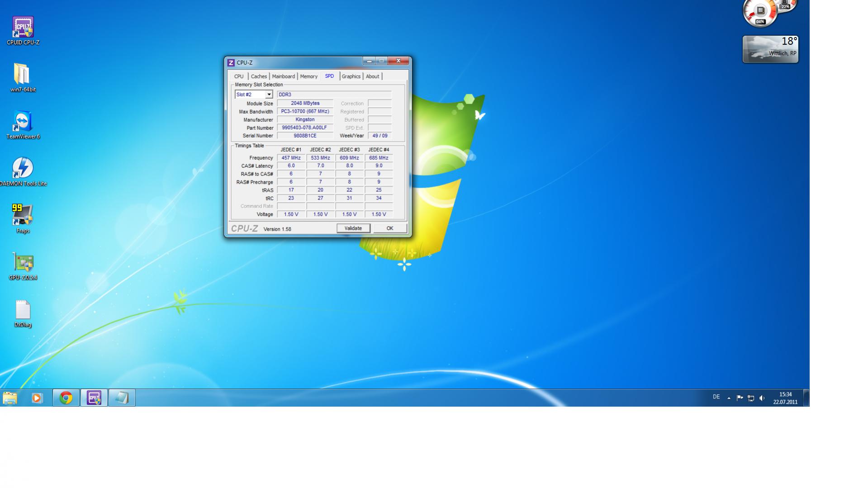The width and height of the screenshot is (868, 488).
Task: Switch to Google Chrome in taskbar
Action: click(x=66, y=398)
